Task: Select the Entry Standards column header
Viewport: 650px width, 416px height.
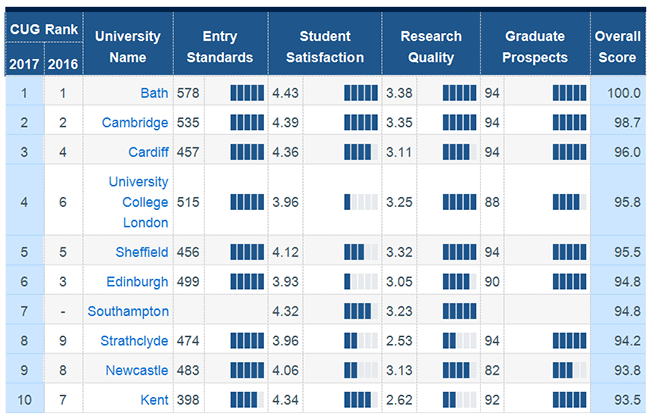Action: click(x=220, y=46)
